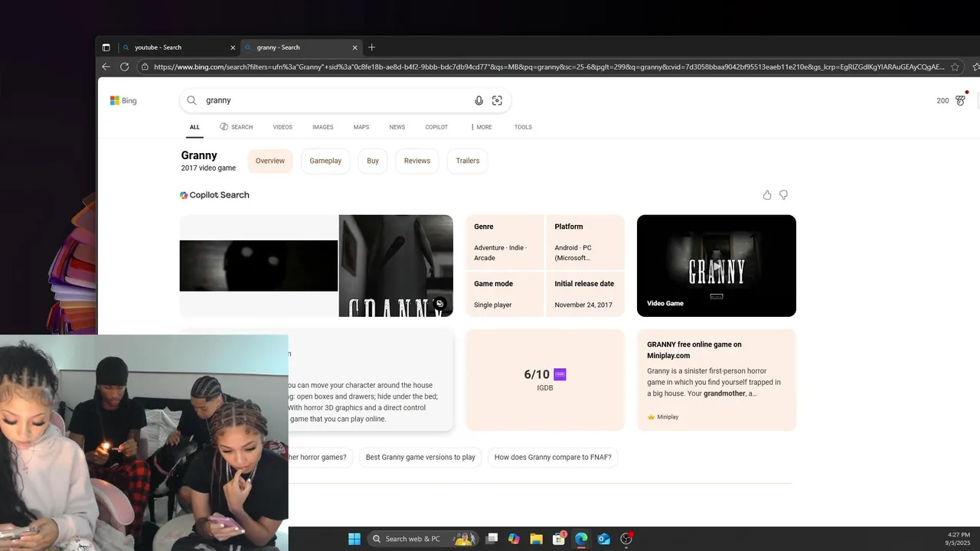Click the Copilot Search logo
This screenshot has height=551, width=980.
point(214,195)
